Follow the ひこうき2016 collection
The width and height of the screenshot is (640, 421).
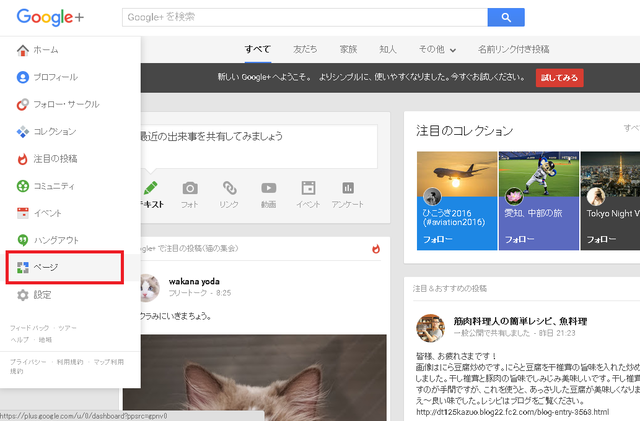click(437, 239)
